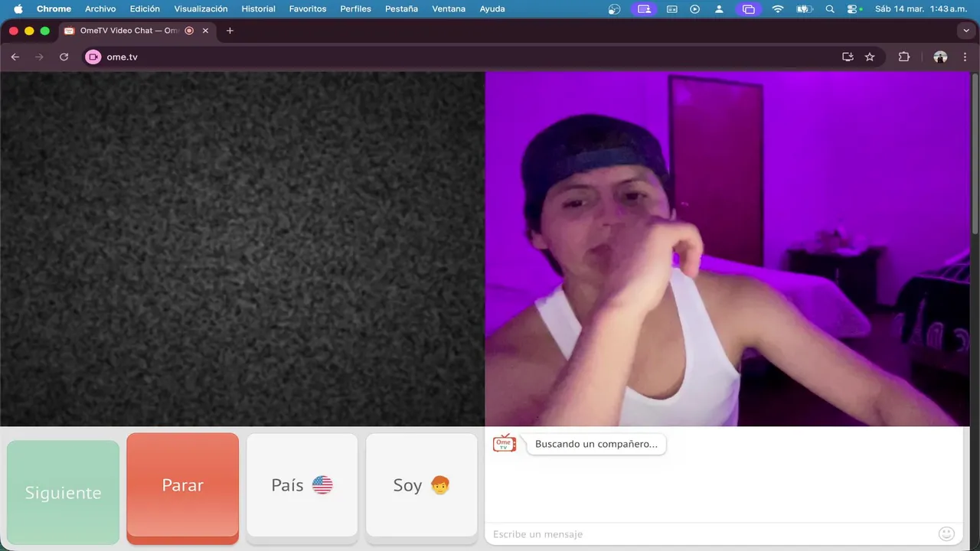Open the Apple menu
This screenshot has height=551, width=980.
point(18,9)
